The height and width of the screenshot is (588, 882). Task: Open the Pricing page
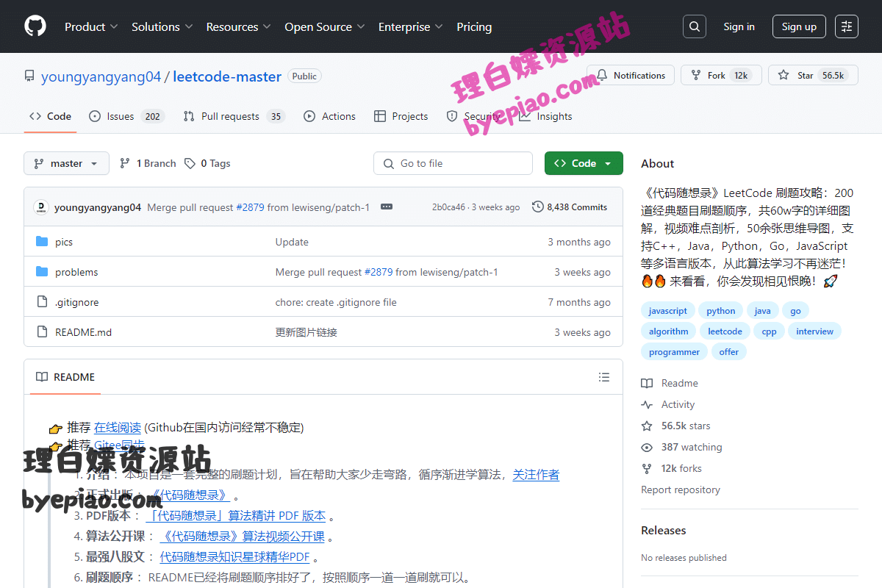474,26
